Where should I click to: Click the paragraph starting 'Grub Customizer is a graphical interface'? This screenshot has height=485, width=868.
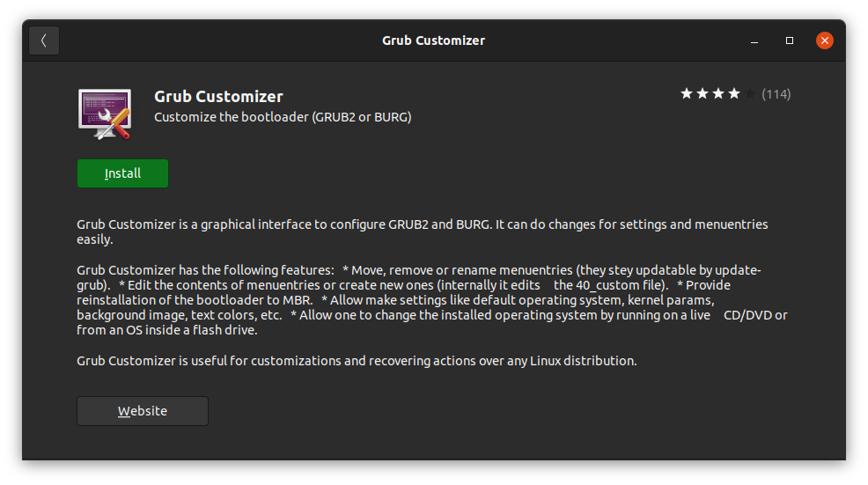point(423,231)
